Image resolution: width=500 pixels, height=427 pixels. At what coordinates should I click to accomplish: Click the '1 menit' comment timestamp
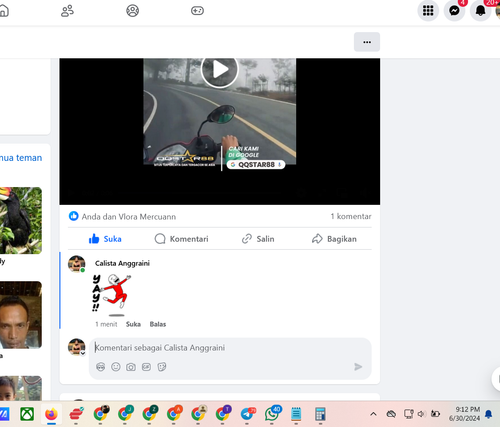[106, 324]
